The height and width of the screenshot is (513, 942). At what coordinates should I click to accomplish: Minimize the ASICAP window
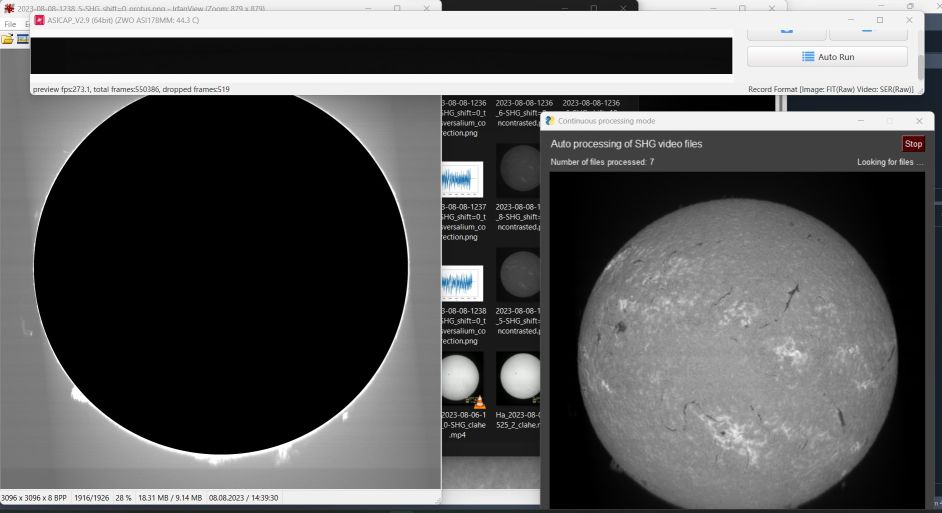pyautogui.click(x=851, y=20)
